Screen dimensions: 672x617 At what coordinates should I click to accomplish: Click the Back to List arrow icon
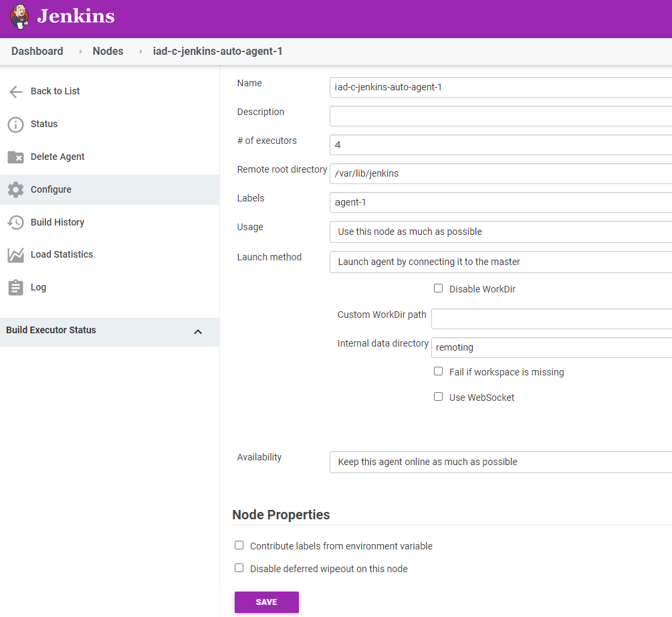pyautogui.click(x=16, y=91)
